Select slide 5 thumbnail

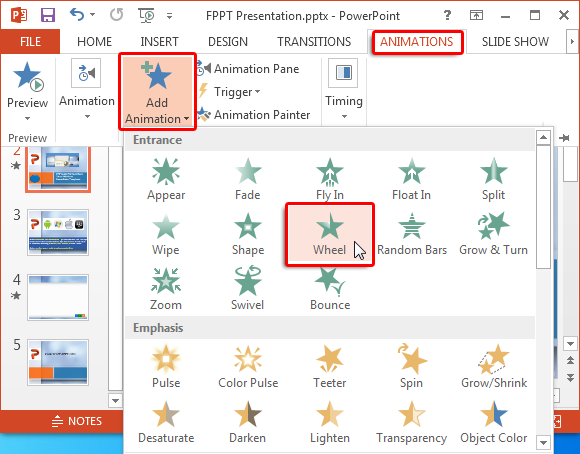(x=58, y=362)
